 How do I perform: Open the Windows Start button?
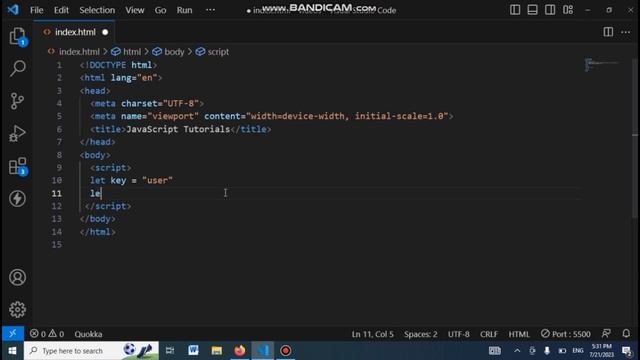[x=12, y=351]
